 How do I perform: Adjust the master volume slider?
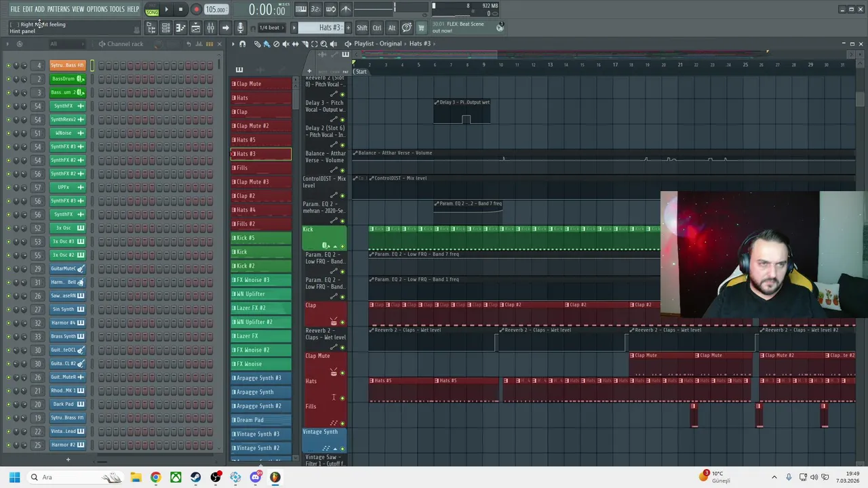point(374,9)
